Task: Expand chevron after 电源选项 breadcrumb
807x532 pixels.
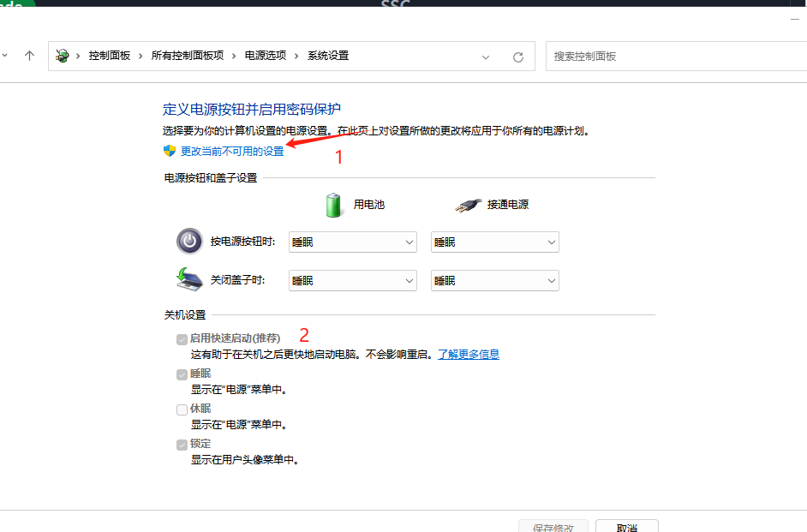Action: click(296, 56)
